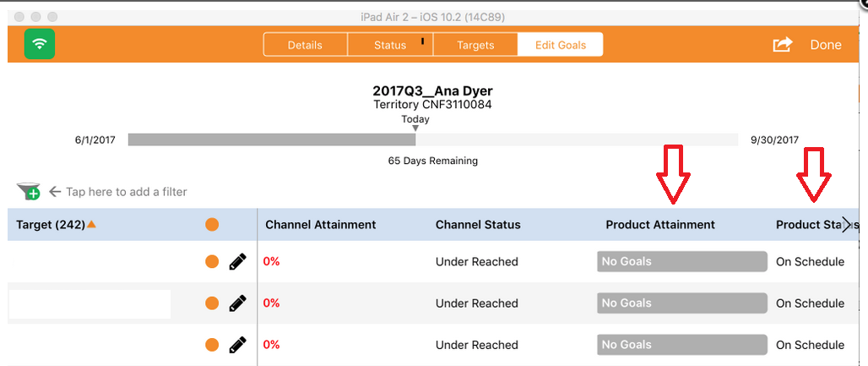This screenshot has height=366, width=868.
Task: Click the pencil edit icon in third row
Action: click(238, 345)
